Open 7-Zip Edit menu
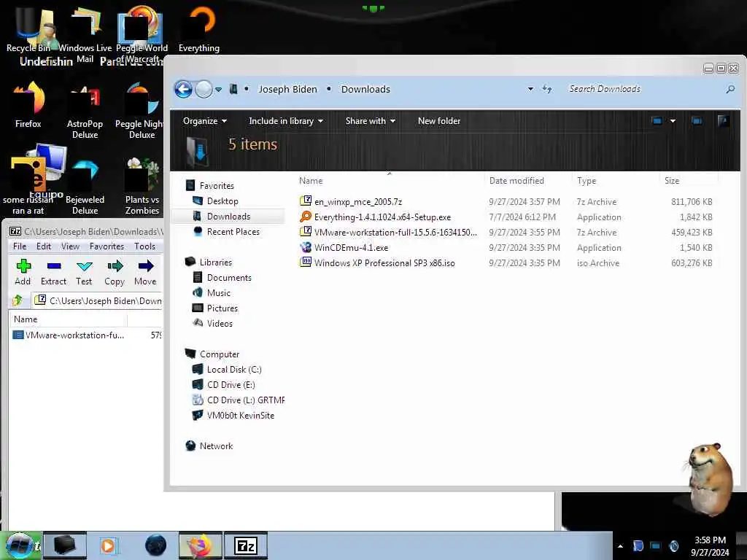The height and width of the screenshot is (560, 747). (44, 246)
